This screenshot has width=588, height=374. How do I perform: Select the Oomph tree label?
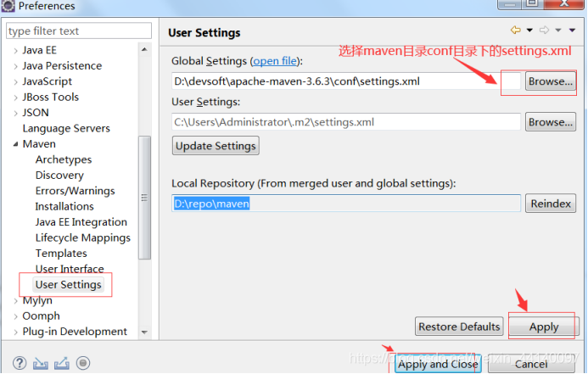click(x=41, y=316)
